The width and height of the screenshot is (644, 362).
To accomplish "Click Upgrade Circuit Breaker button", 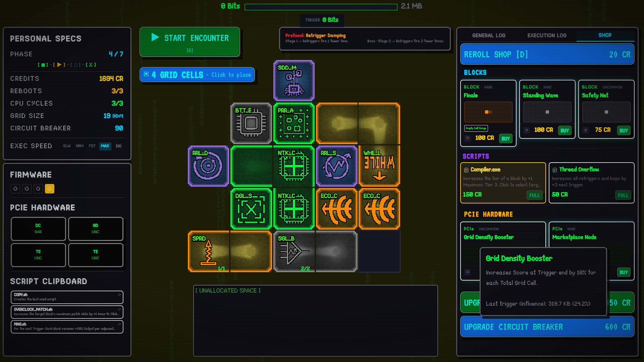I will 547,327.
